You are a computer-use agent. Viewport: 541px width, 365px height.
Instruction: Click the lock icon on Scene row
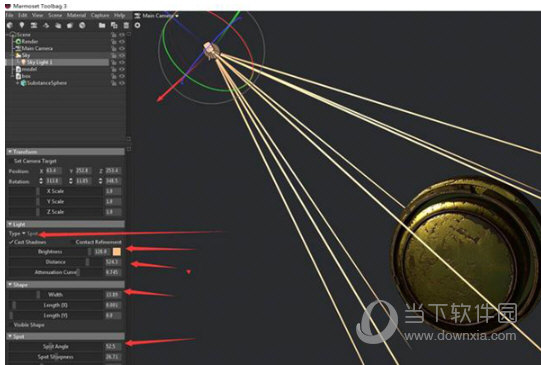pyautogui.click(x=113, y=34)
